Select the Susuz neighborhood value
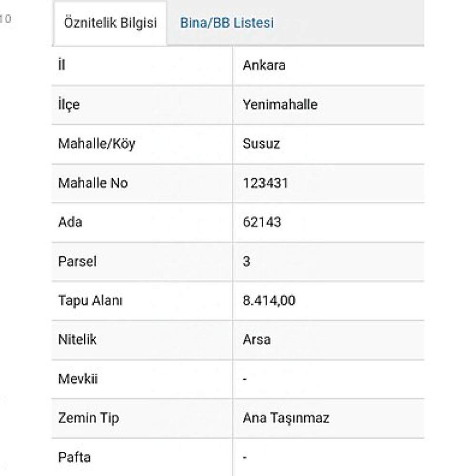This screenshot has height=476, width=476. (261, 144)
